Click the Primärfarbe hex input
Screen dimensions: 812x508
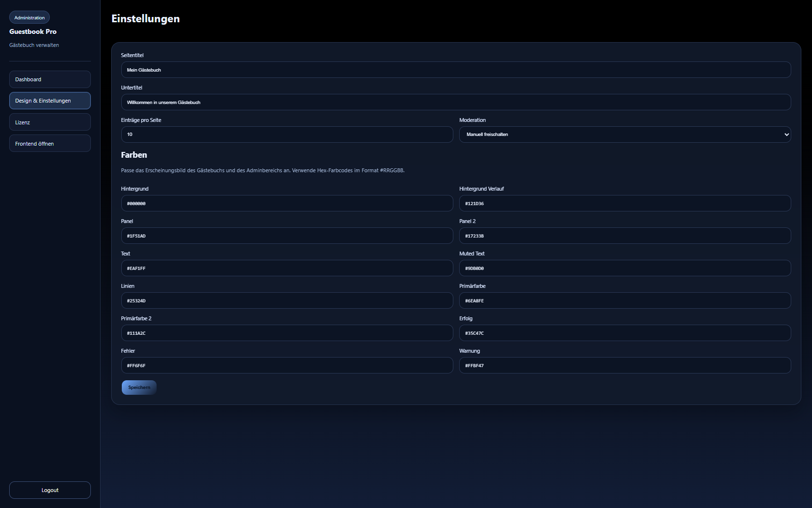pos(624,301)
